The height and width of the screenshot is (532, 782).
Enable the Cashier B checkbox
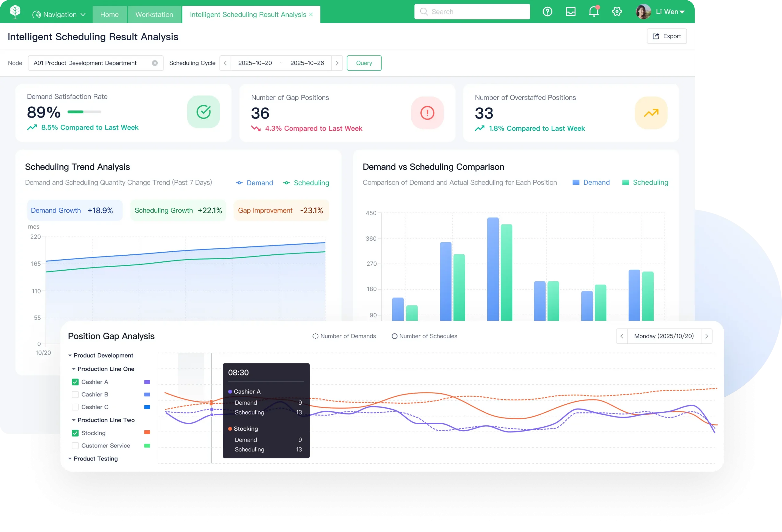(x=75, y=394)
